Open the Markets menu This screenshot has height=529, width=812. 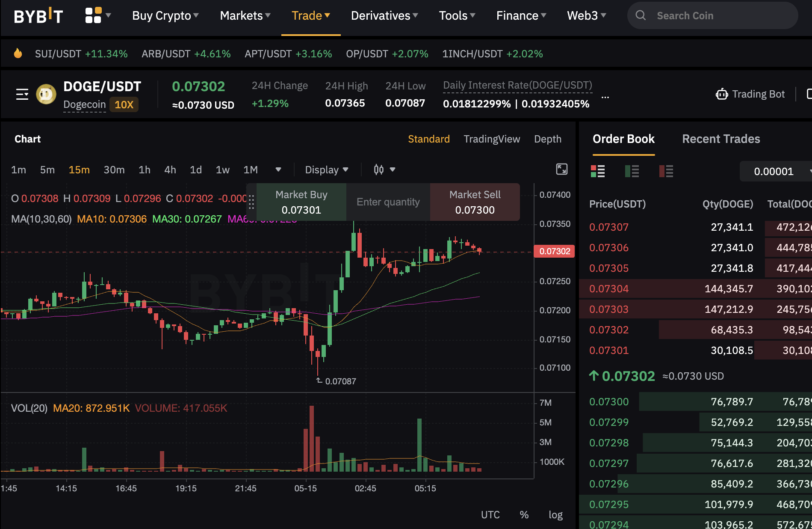click(x=245, y=16)
